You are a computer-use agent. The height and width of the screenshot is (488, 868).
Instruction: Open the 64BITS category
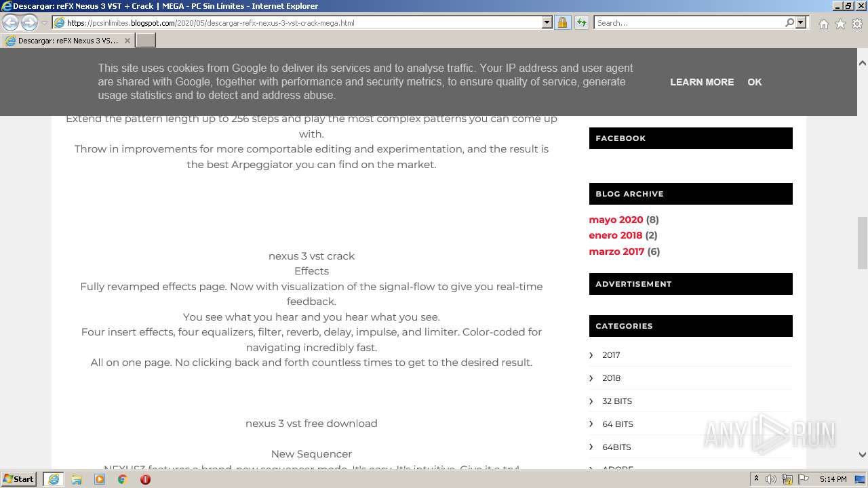(616, 447)
